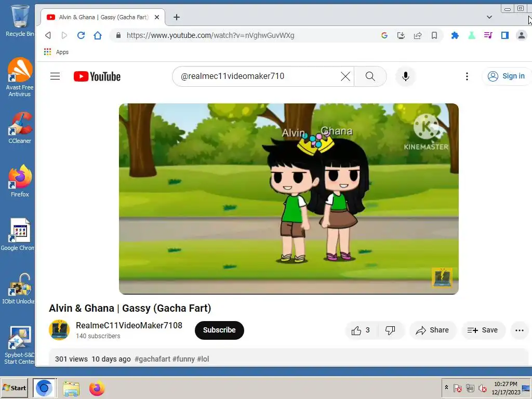Open YouTube settings three-dot menu
532x399 pixels.
(467, 76)
